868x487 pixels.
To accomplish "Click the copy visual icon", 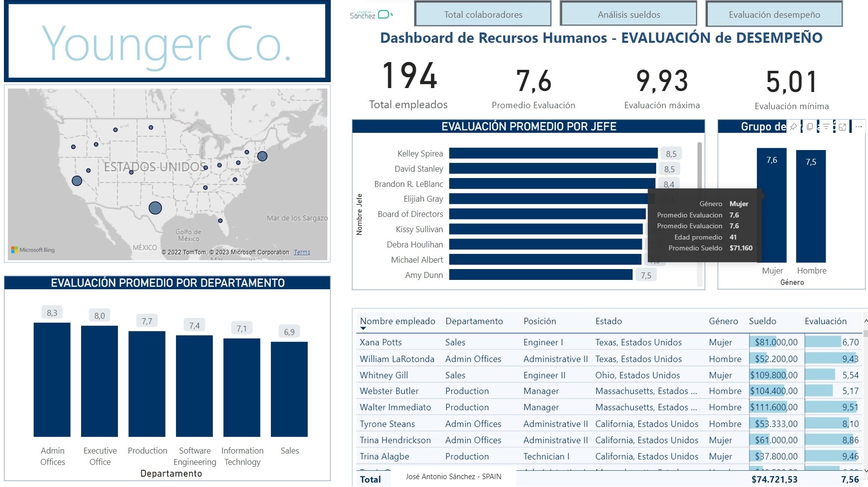I will click(x=810, y=127).
